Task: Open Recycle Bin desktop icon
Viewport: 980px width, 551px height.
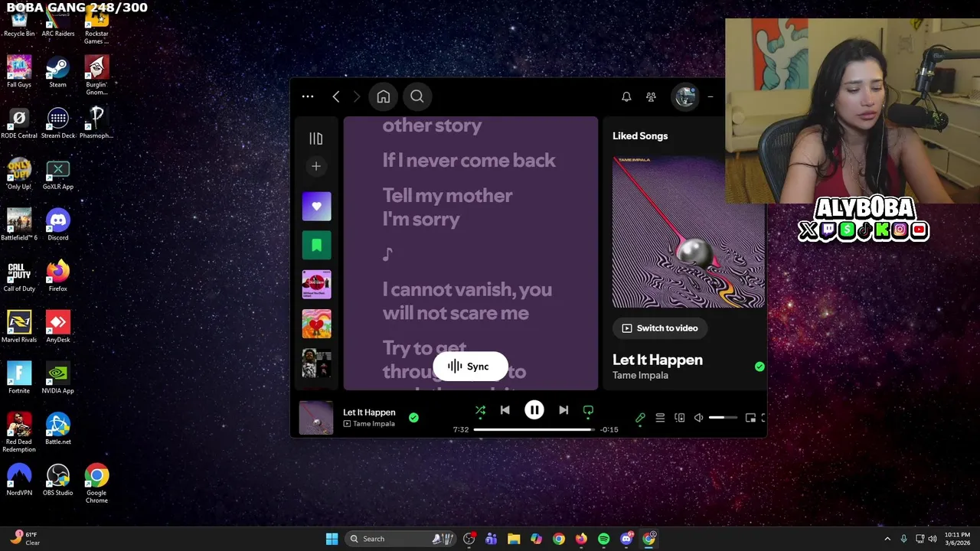Action: 19,21
